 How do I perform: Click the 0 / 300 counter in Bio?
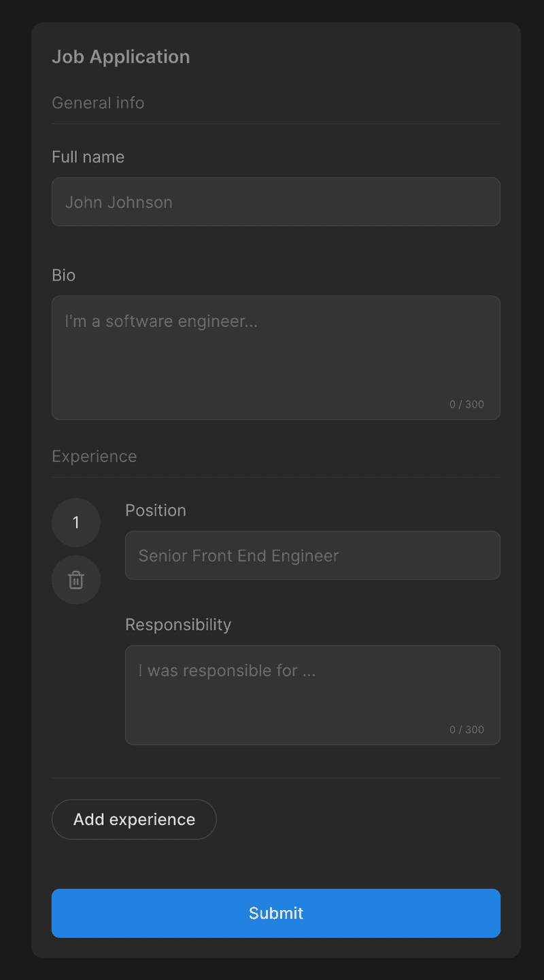pos(467,404)
